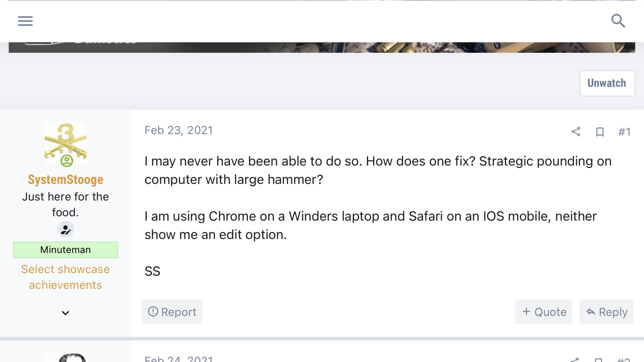Bookmark the second post below
Screen dimensions: 644x362
click(x=598, y=360)
